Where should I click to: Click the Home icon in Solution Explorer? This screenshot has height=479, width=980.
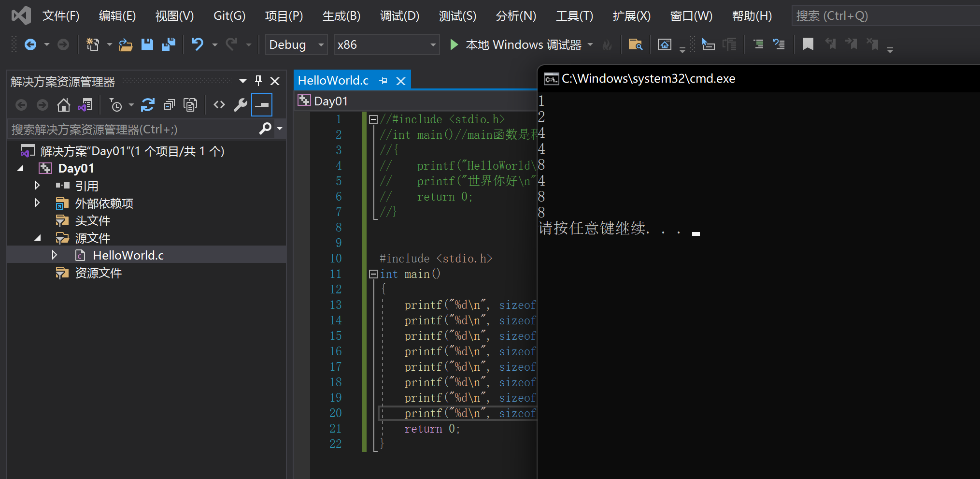pos(63,105)
